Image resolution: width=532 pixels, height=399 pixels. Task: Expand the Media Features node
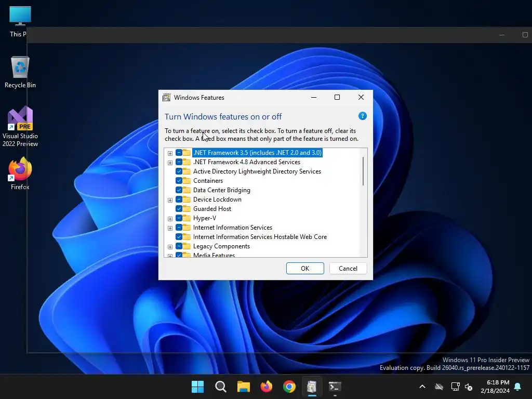[170, 256]
